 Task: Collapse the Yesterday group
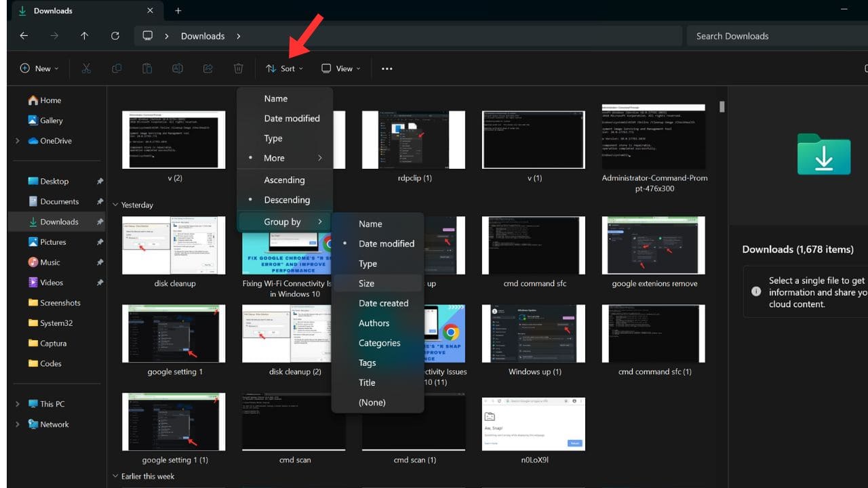(115, 205)
